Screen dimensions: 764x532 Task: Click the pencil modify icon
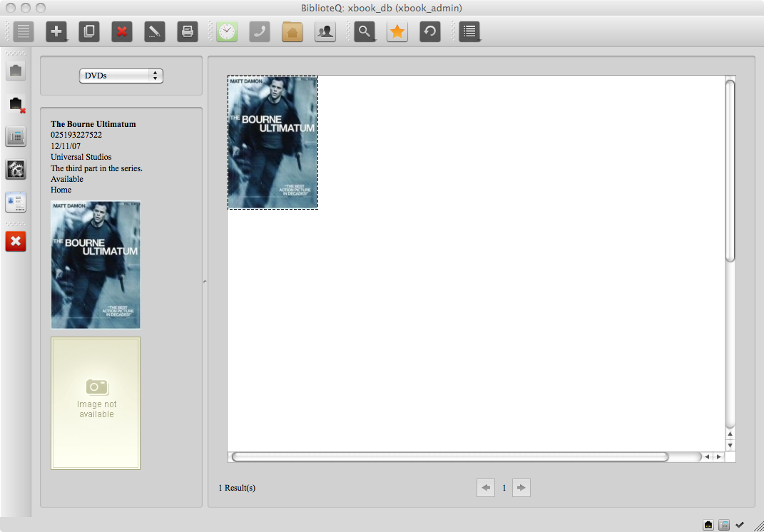[155, 31]
